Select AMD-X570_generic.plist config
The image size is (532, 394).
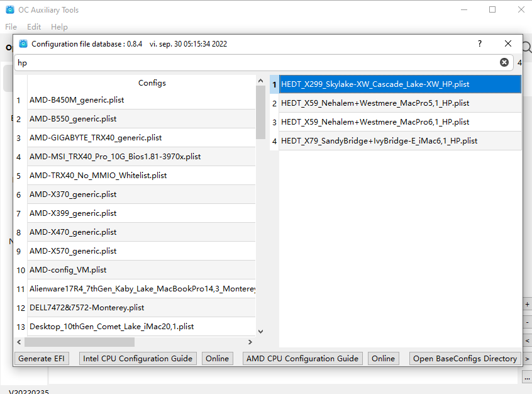click(x=141, y=251)
